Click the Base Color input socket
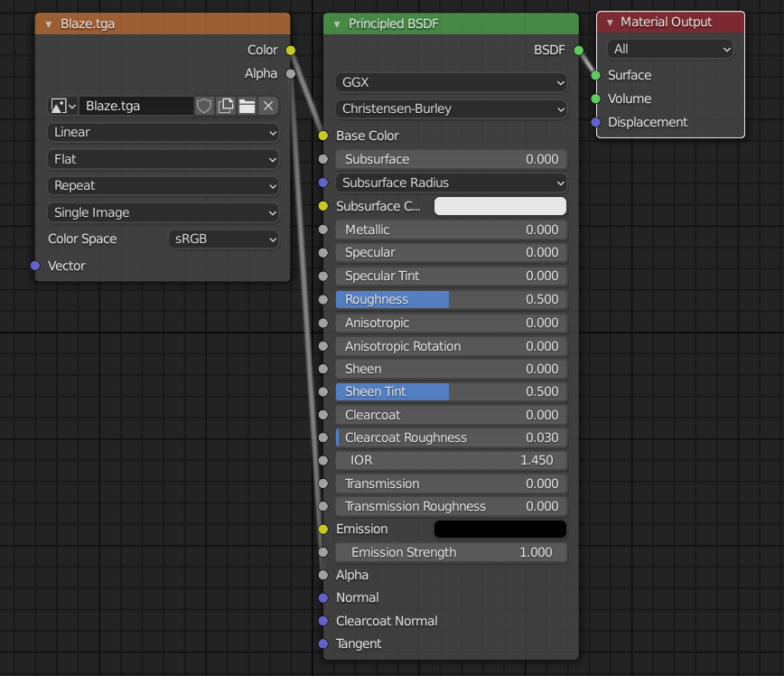 pyautogui.click(x=323, y=136)
